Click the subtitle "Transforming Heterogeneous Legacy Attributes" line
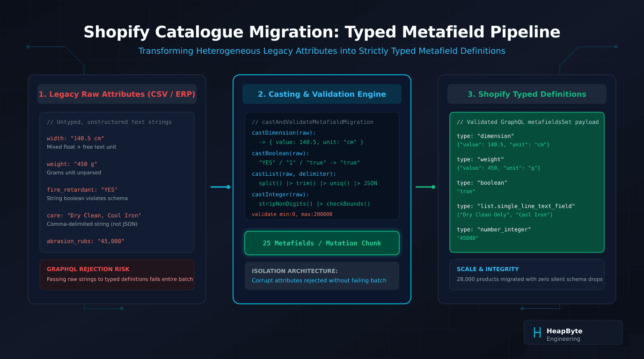The height and width of the screenshot is (359, 644). click(x=322, y=51)
